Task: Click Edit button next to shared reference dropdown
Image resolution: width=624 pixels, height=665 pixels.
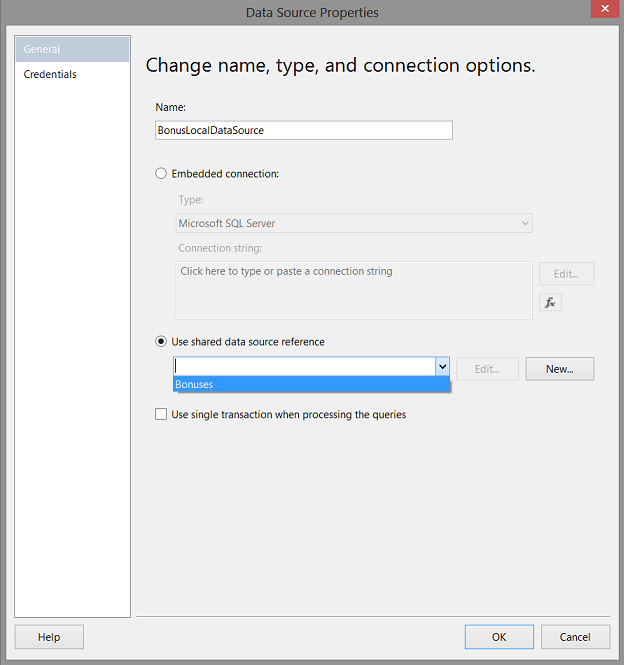Action: click(x=487, y=369)
